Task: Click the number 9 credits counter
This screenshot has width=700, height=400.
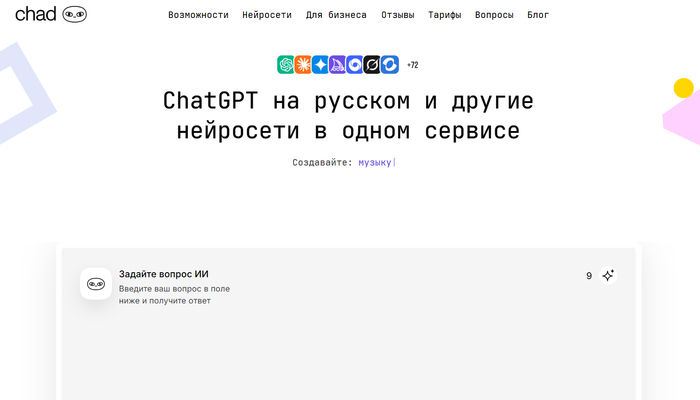Action: coord(589,276)
